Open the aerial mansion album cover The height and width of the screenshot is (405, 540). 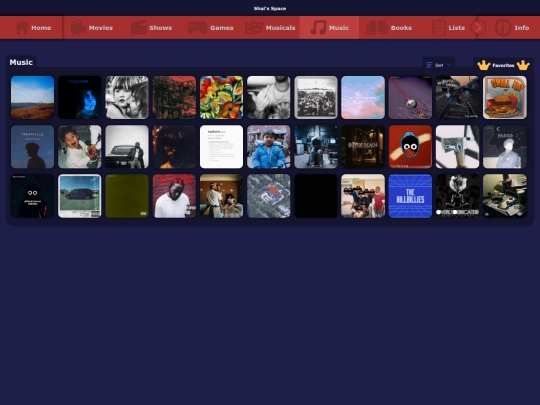(269, 196)
